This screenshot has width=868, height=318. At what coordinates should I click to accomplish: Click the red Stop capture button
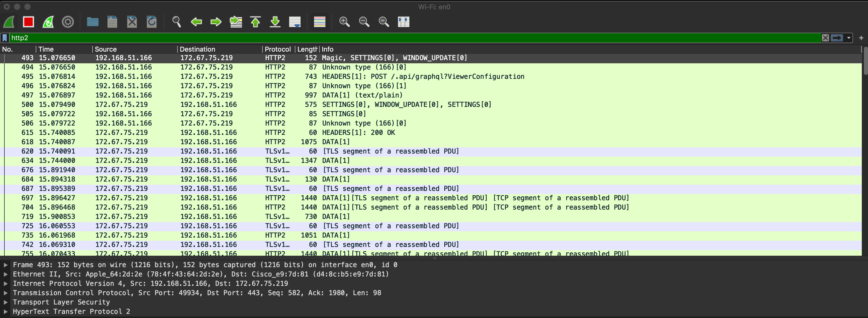(28, 22)
